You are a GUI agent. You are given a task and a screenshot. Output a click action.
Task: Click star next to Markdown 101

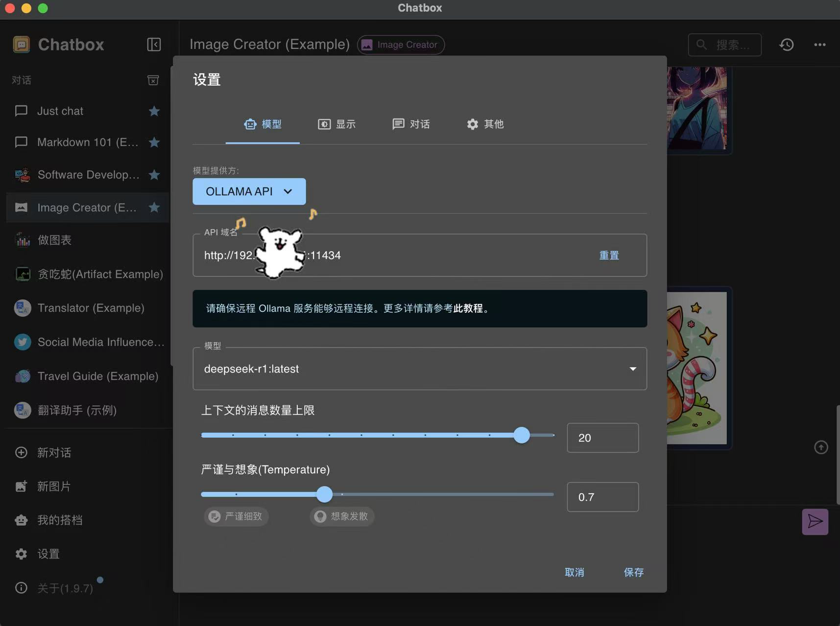click(x=154, y=142)
